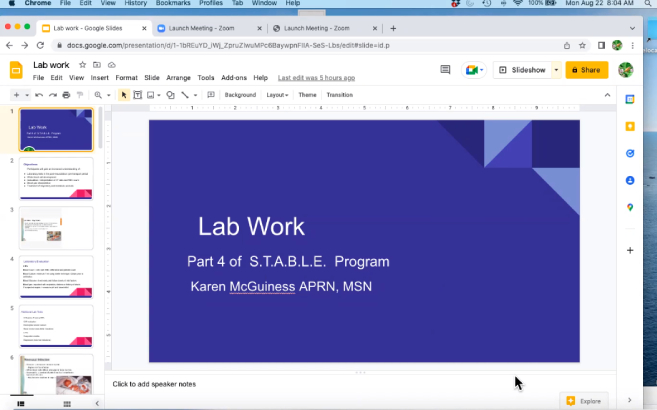657x410 pixels.
Task: Open Google Maps in the side panel
Action: [630, 207]
